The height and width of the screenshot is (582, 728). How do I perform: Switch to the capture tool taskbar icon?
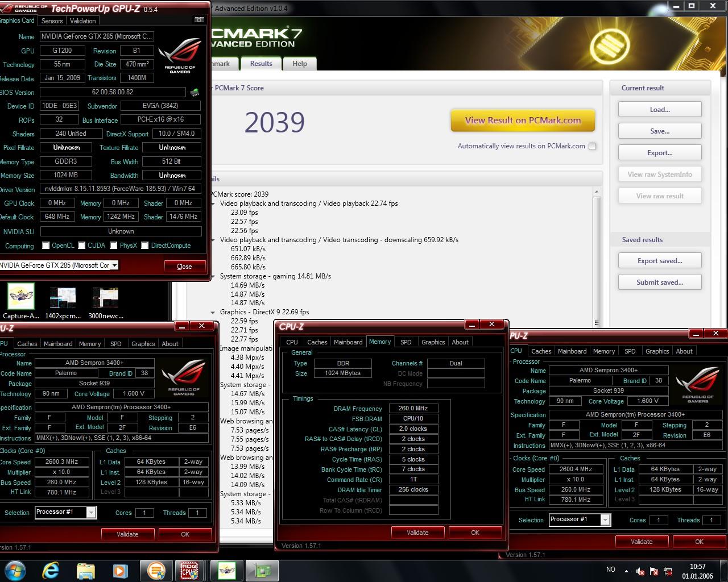226,570
